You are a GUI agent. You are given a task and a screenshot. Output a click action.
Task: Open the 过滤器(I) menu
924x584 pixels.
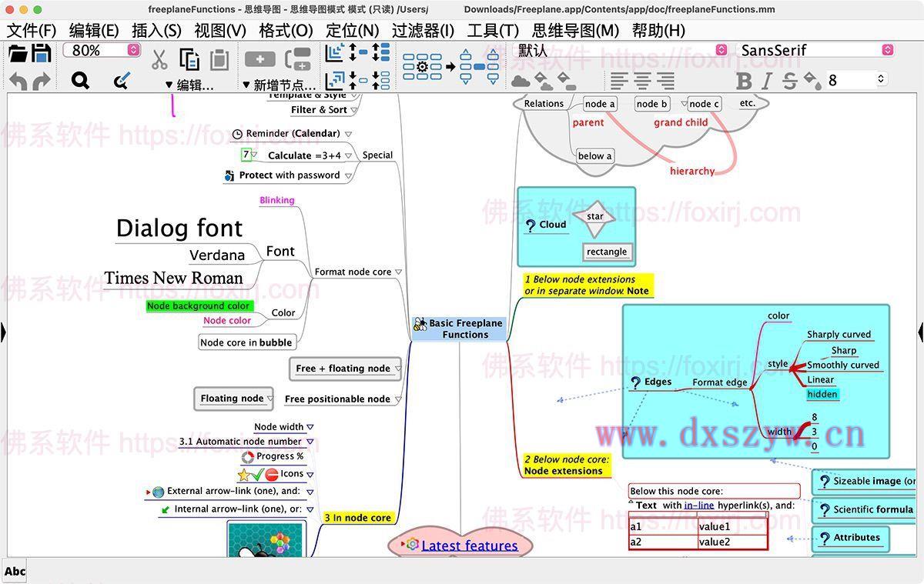tap(423, 30)
